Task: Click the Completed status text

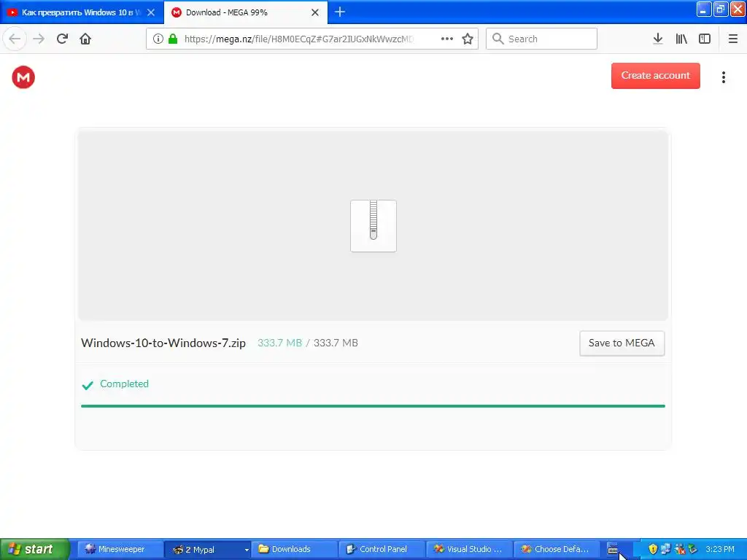Action: (124, 384)
